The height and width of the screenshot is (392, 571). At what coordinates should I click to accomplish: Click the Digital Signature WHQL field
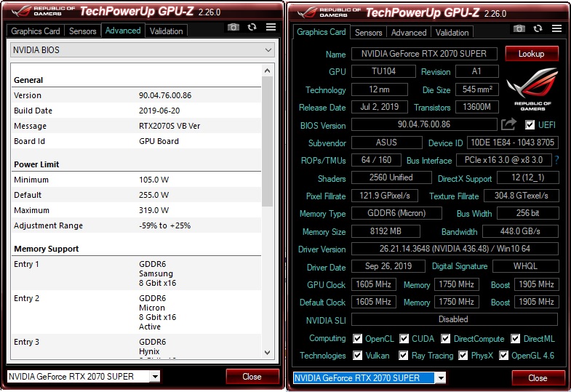(x=525, y=266)
